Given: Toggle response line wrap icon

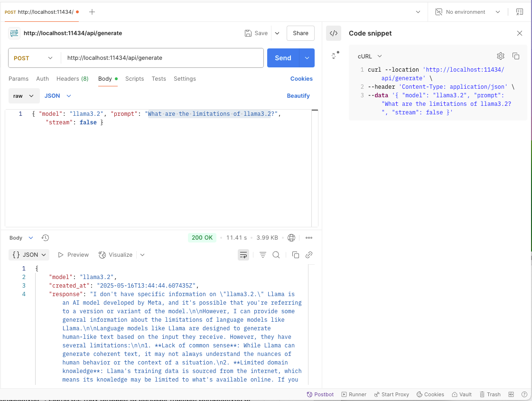Looking at the screenshot, I should pos(243,255).
